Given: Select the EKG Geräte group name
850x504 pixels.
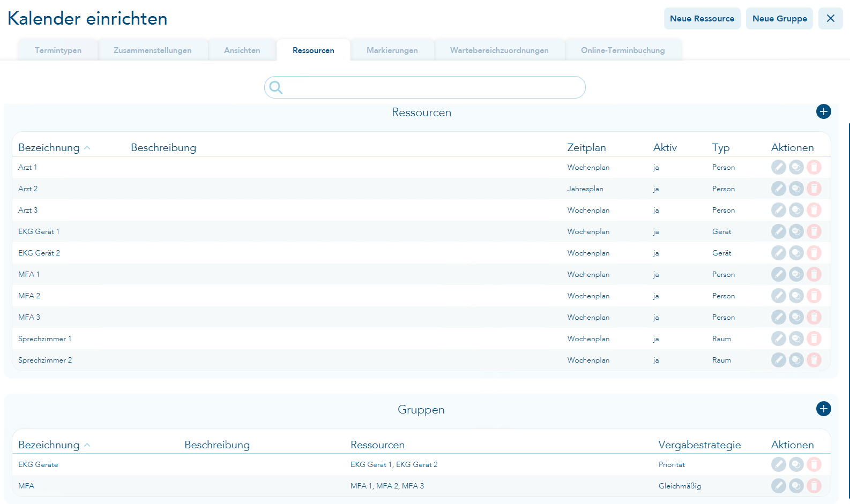Looking at the screenshot, I should 38,464.
